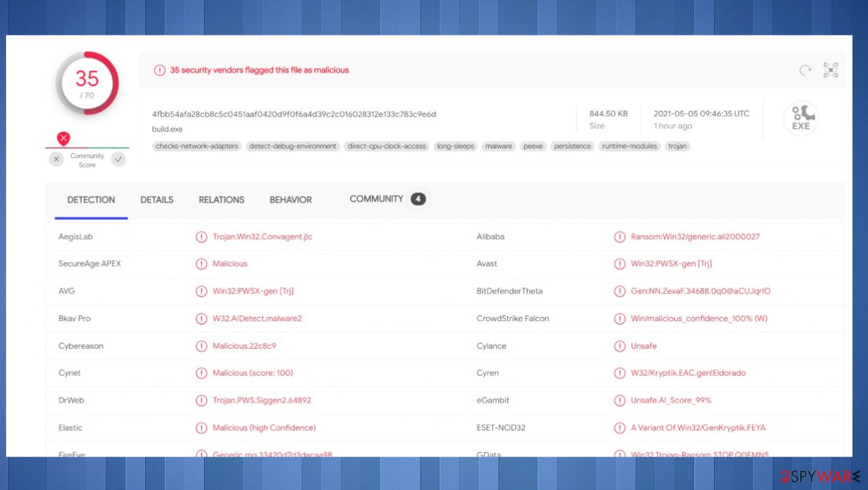Vote negative with the X community button

56,159
